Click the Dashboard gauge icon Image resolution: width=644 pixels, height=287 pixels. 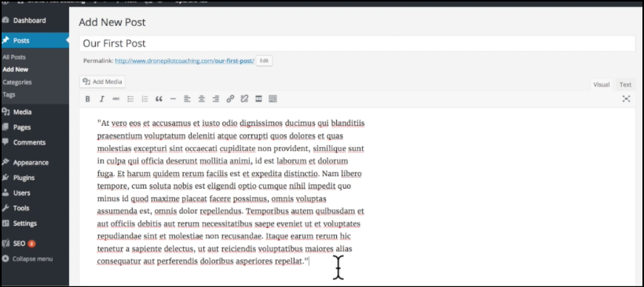5,20
